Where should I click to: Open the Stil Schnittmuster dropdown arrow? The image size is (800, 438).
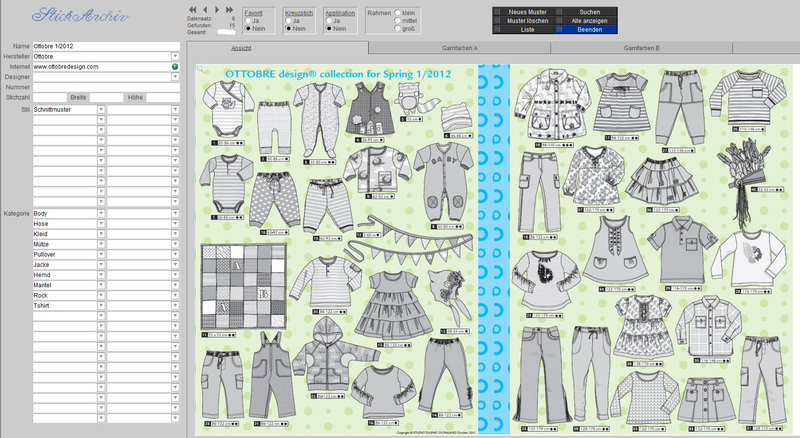[101, 110]
